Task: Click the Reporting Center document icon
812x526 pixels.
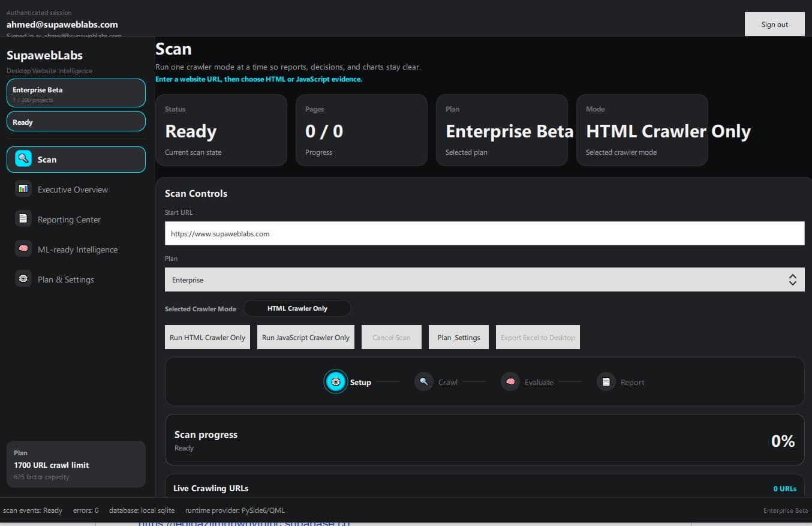Action: pyautogui.click(x=23, y=219)
